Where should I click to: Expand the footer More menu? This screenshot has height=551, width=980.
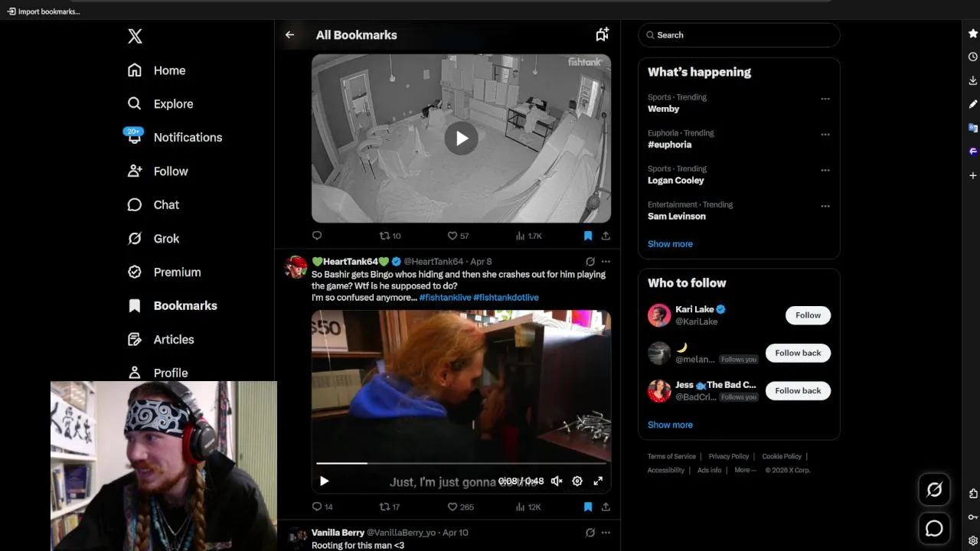745,470
